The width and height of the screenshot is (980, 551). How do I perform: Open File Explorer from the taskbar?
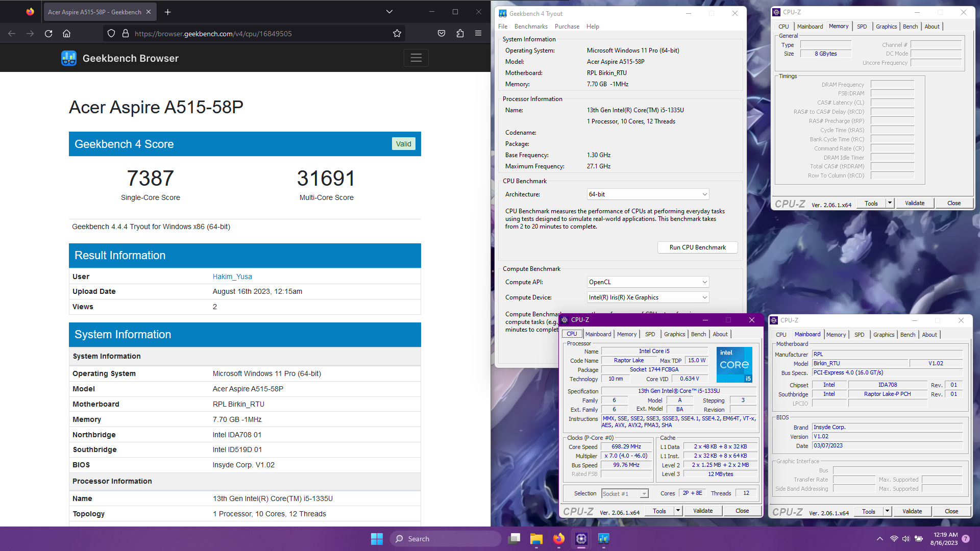[x=536, y=539]
